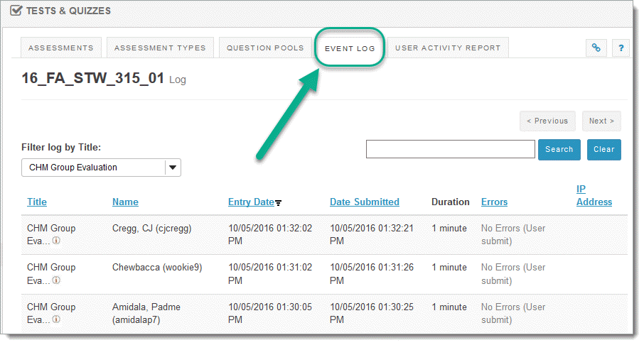Image resolution: width=644 pixels, height=345 pixels.
Task: Click the direct link chain icon
Action: pyautogui.click(x=596, y=48)
